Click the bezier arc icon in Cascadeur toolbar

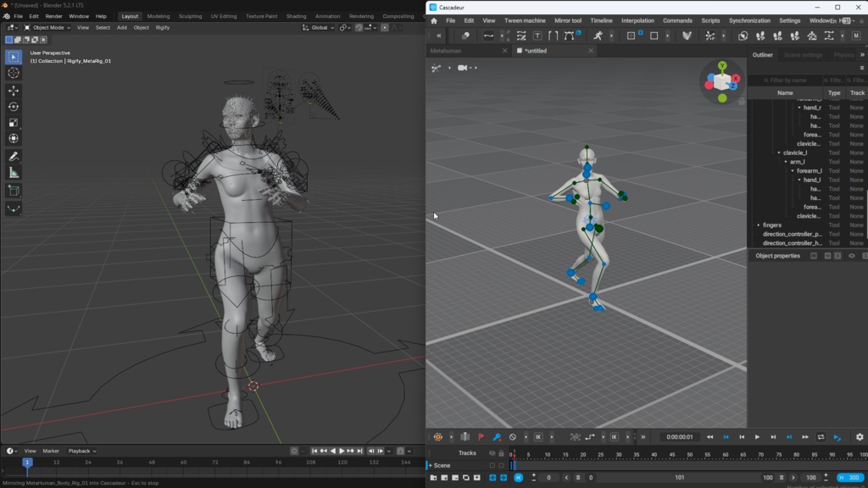click(x=569, y=36)
